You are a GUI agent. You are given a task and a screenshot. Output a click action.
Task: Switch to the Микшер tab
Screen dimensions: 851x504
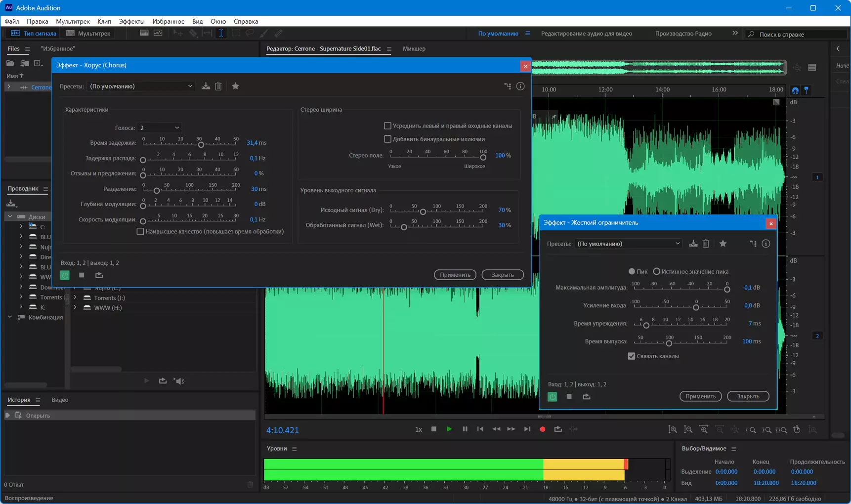point(414,48)
